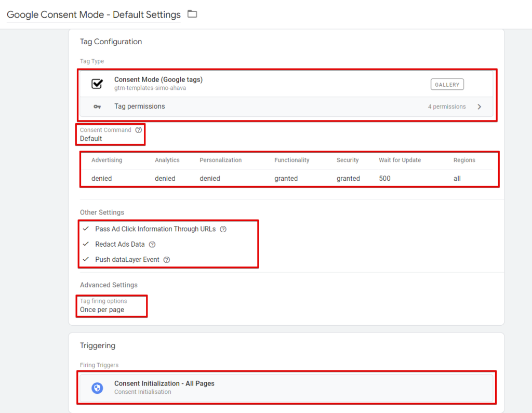Viewport: 532px width, 413px height.
Task: Click the Consent Mode checkmark tag icon
Action: 97,84
